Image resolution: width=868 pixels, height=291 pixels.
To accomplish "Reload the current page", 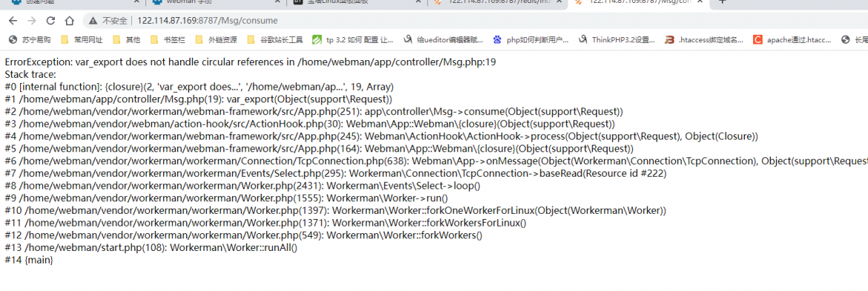I will point(51,21).
